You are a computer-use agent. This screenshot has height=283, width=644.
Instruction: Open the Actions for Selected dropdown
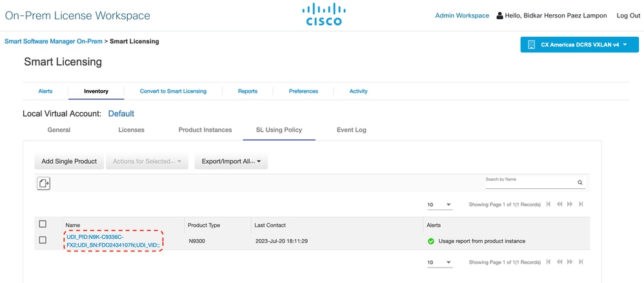[x=147, y=161]
